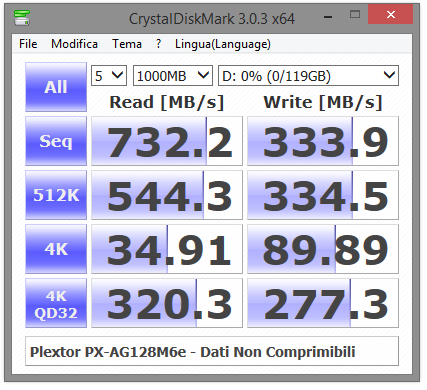
Task: Select the 4K QD32 write result 277.3
Action: pyautogui.click(x=323, y=303)
